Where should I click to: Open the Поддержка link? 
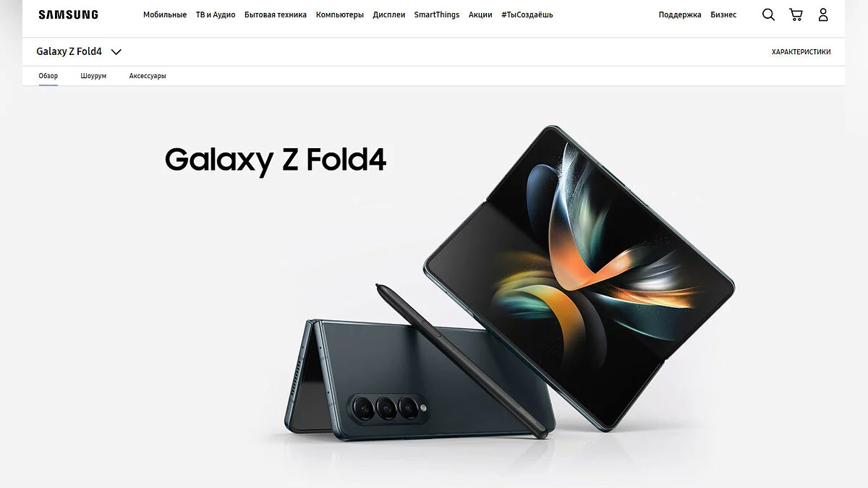click(x=680, y=14)
